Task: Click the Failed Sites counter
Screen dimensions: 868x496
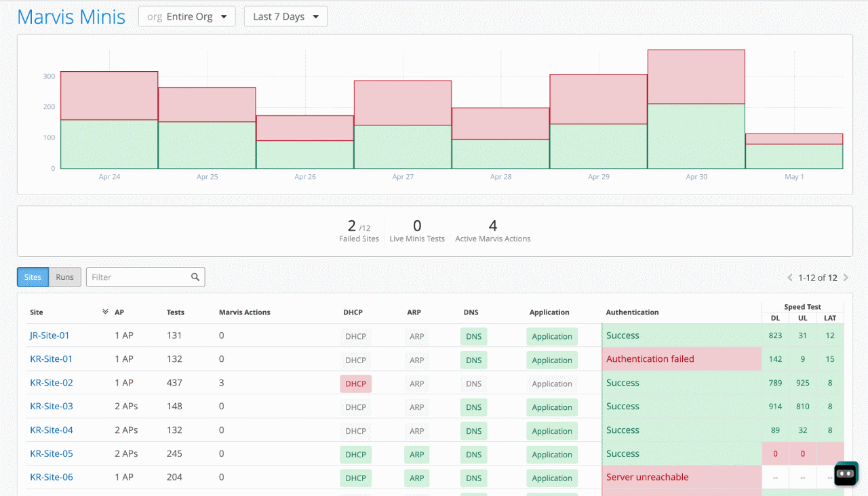Action: click(359, 230)
